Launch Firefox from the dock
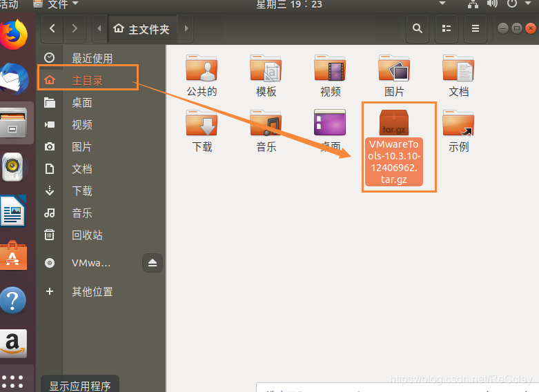Image resolution: width=539 pixels, height=392 pixels. pos(14,35)
